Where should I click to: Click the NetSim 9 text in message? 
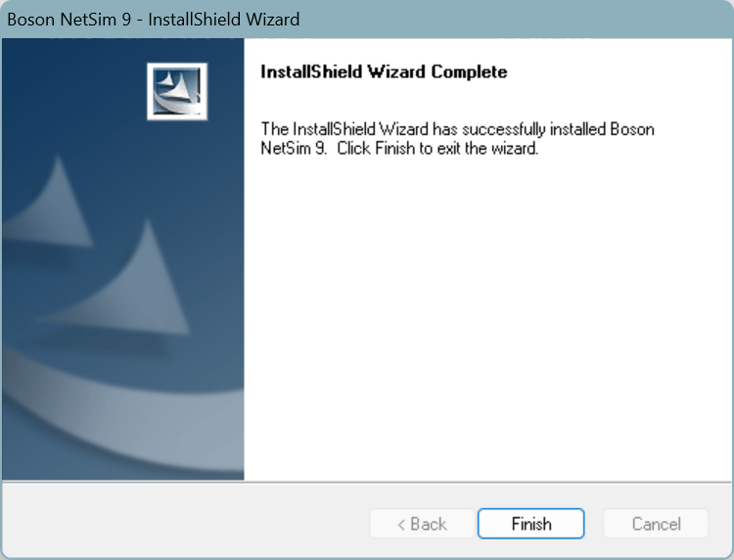tap(293, 149)
